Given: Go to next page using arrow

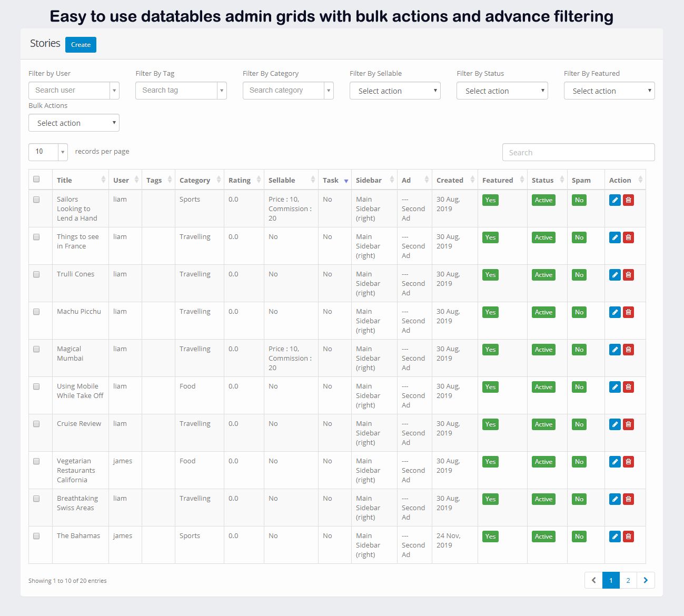Looking at the screenshot, I should coord(646,580).
